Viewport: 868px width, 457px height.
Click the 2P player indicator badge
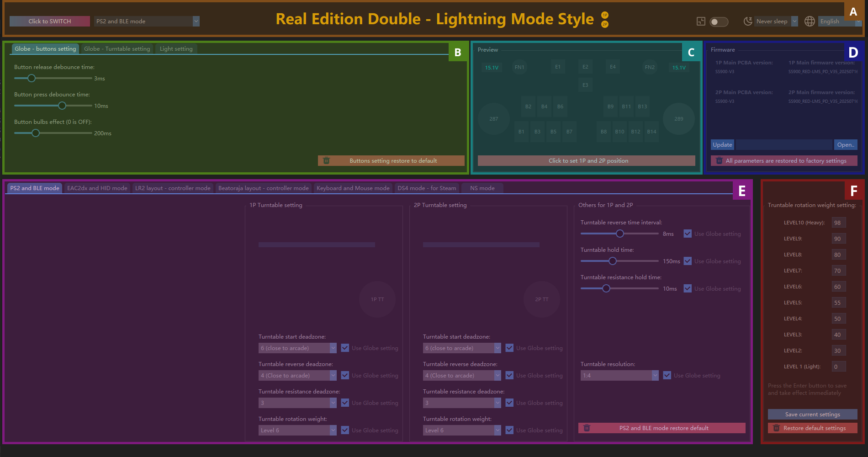[x=605, y=24]
